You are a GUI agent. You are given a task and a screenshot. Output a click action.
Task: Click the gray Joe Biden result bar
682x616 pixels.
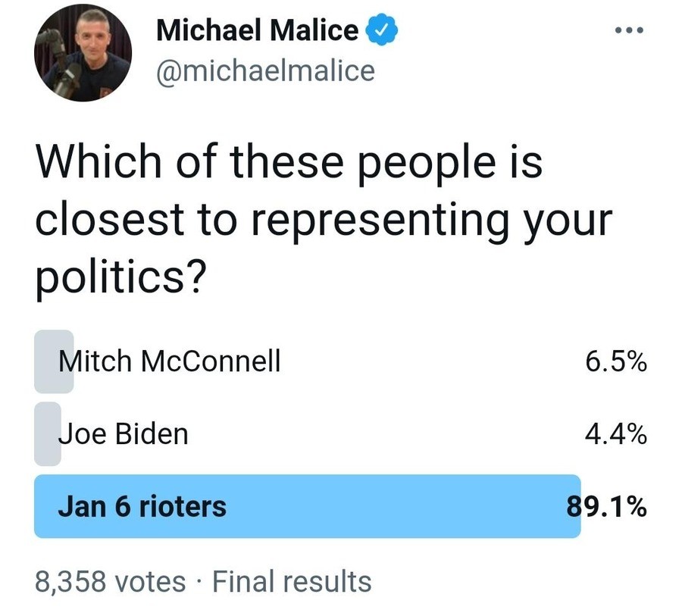(48, 433)
